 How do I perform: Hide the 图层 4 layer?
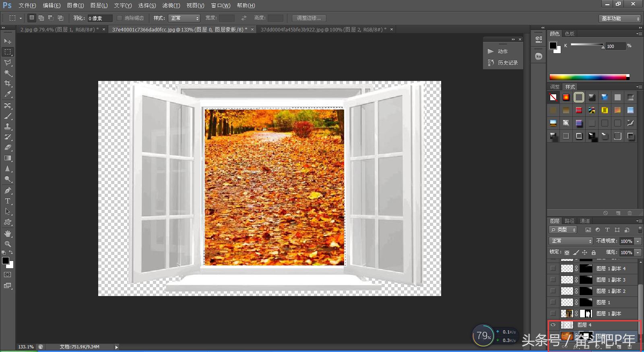point(553,325)
